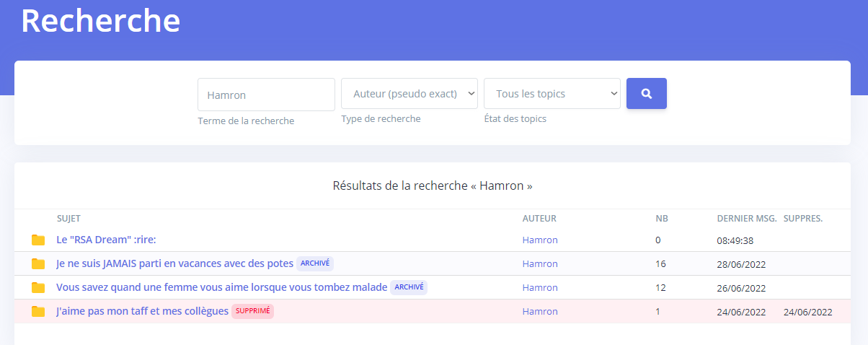
Task: Open topic "Vous savez quand une femme vous aime"
Action: coord(221,287)
